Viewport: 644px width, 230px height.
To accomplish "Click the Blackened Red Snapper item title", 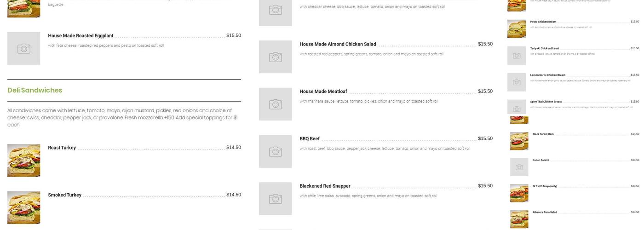I will point(325,186).
